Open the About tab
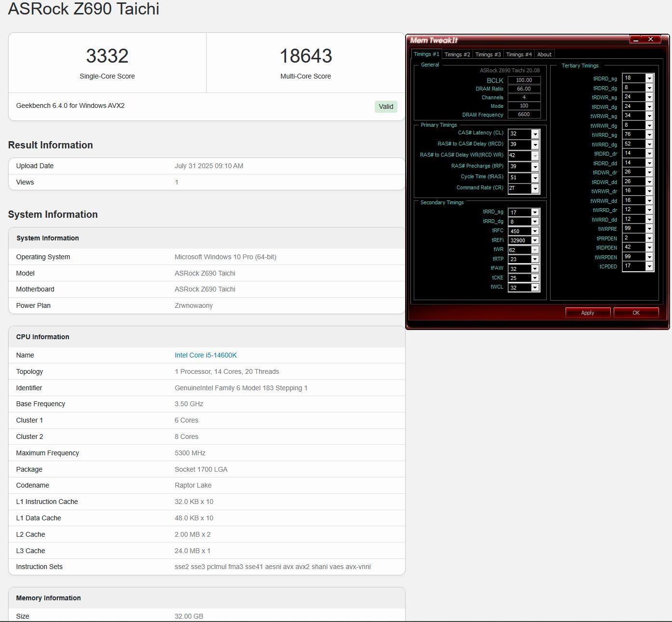 (544, 54)
